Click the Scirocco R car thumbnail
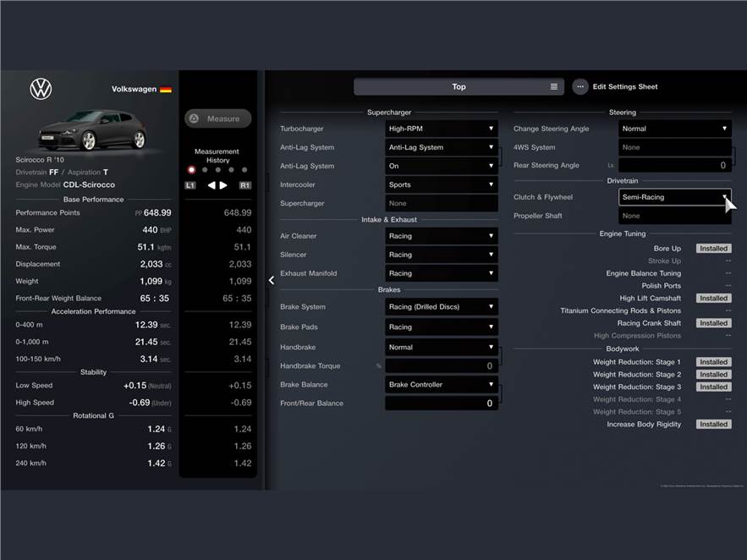The image size is (747, 560). point(93,129)
